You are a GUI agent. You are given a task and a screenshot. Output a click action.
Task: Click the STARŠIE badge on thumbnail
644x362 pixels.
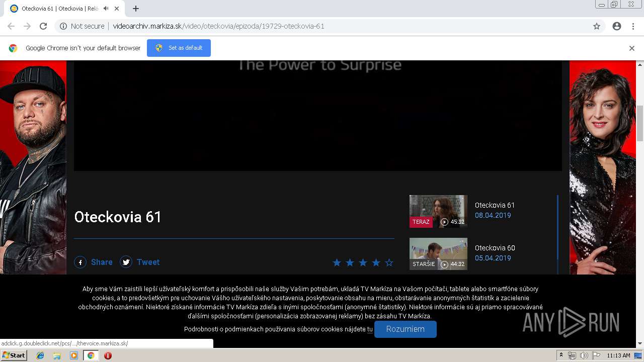424,264
